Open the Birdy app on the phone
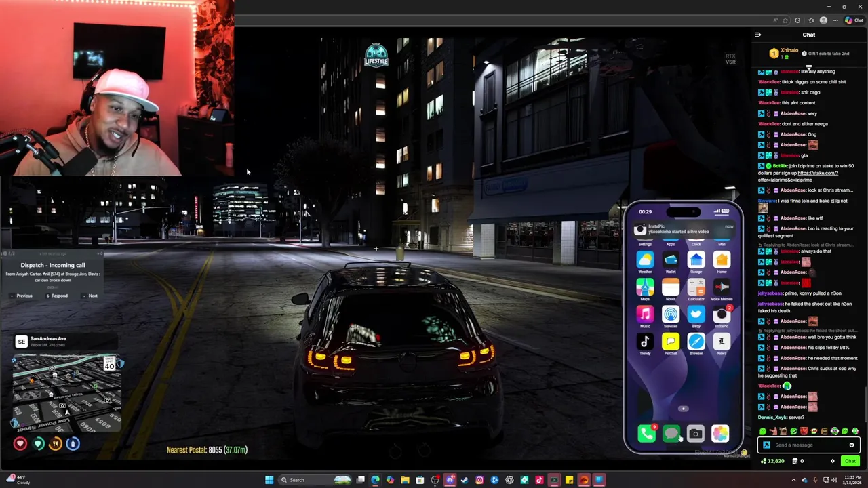The image size is (868, 488). tap(696, 314)
